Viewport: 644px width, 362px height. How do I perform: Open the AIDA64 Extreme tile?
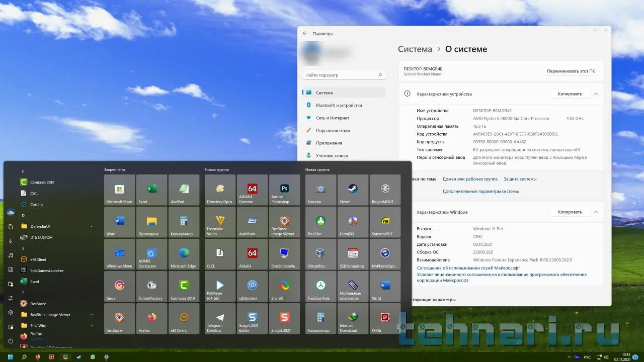pos(252,190)
